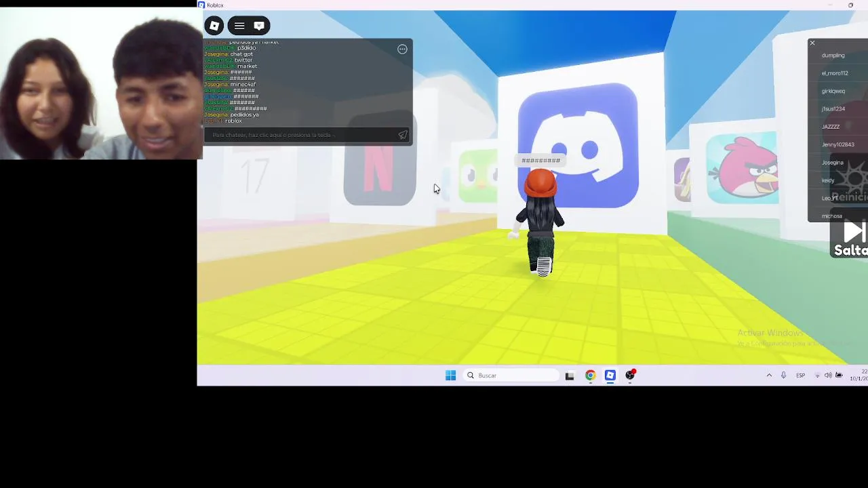Click the taskbar Buscar search box
Image resolution: width=868 pixels, height=488 pixels.
click(x=511, y=375)
